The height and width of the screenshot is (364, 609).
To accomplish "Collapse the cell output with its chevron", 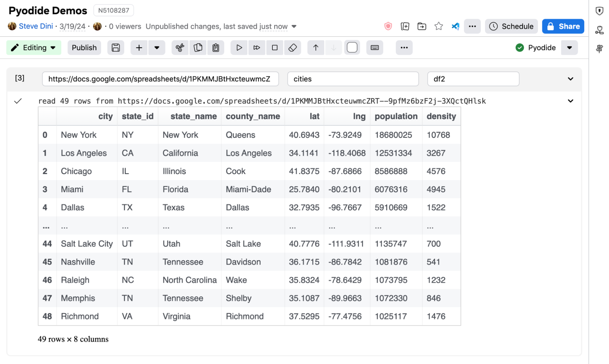I will (x=570, y=101).
